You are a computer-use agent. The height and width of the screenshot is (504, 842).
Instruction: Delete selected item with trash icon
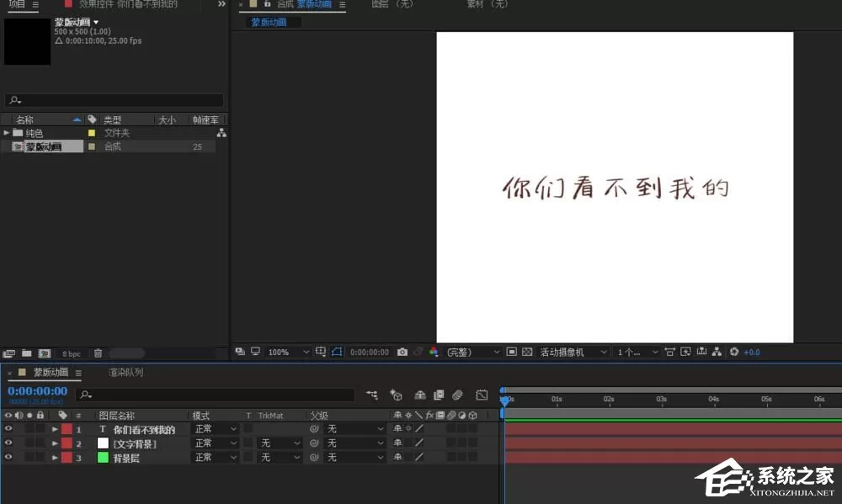98,353
